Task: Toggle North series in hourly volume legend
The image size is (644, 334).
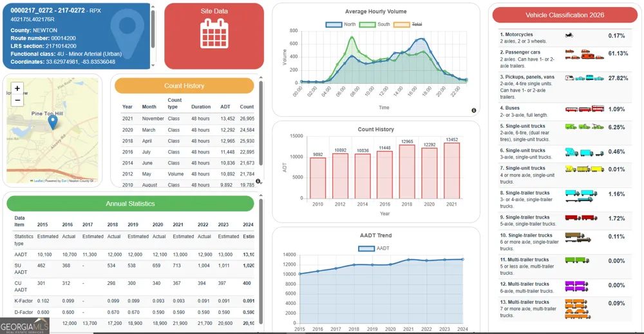Action: (x=341, y=25)
